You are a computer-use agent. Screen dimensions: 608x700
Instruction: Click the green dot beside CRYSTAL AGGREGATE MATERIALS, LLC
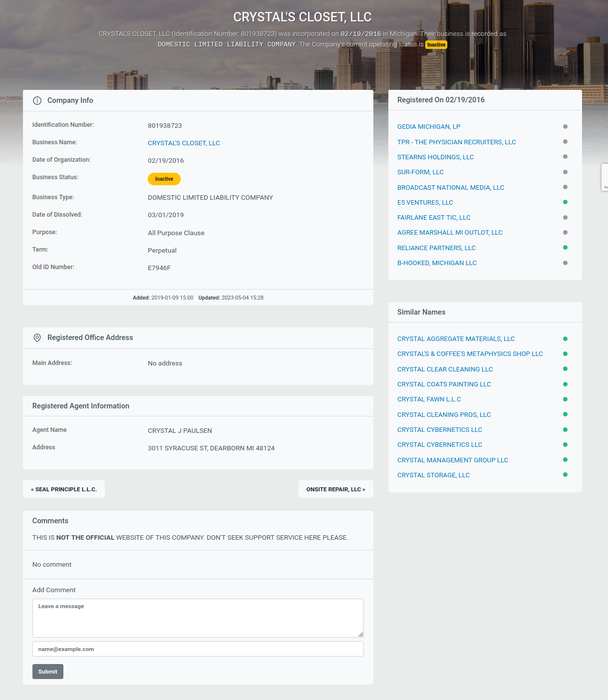pos(565,339)
